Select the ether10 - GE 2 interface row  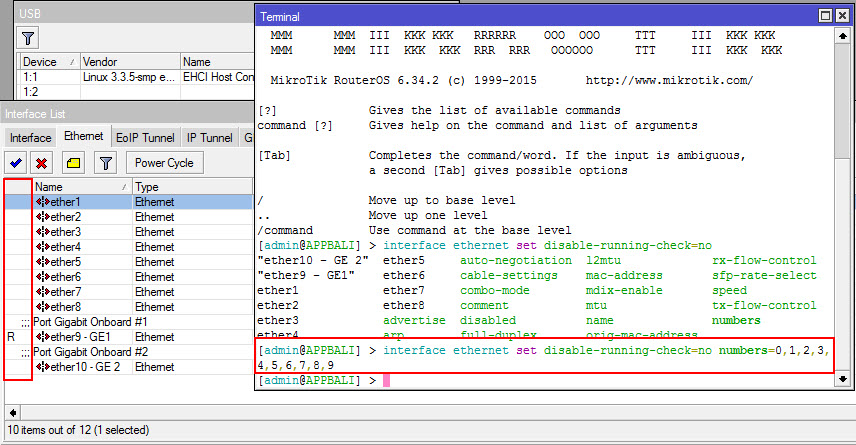129,367
